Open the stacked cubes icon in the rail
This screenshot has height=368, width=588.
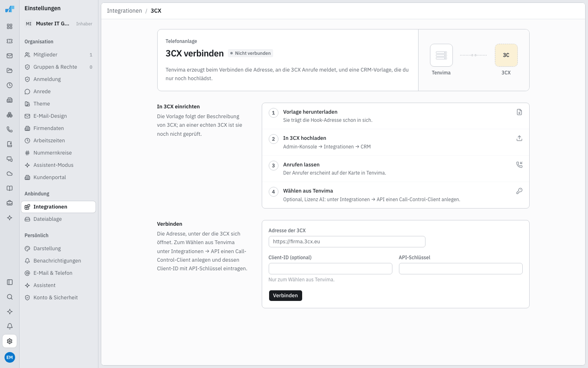click(x=10, y=115)
